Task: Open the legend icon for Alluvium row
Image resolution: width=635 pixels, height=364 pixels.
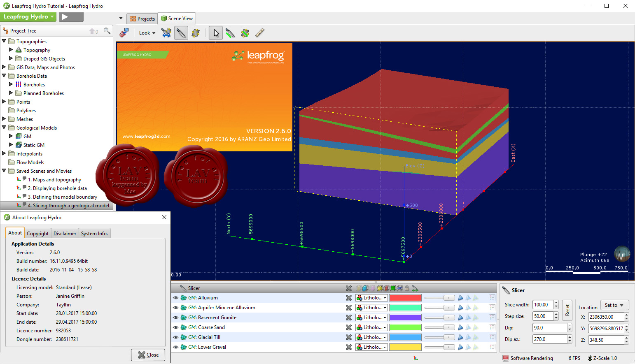Action: (492, 298)
